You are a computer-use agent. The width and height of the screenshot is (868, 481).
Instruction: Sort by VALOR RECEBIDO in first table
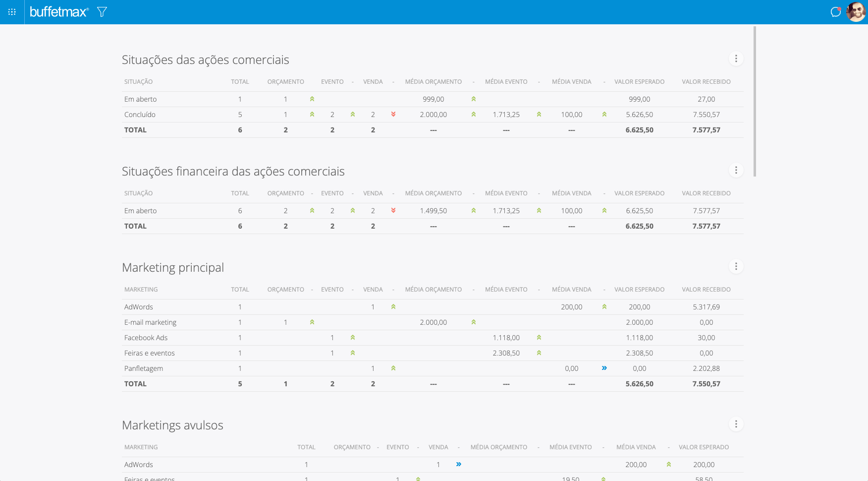coord(706,82)
